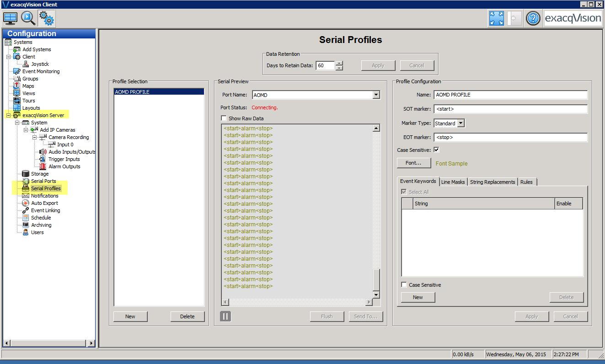Click the Layouts icon in tree
The height and width of the screenshot is (364, 605).
point(17,108)
